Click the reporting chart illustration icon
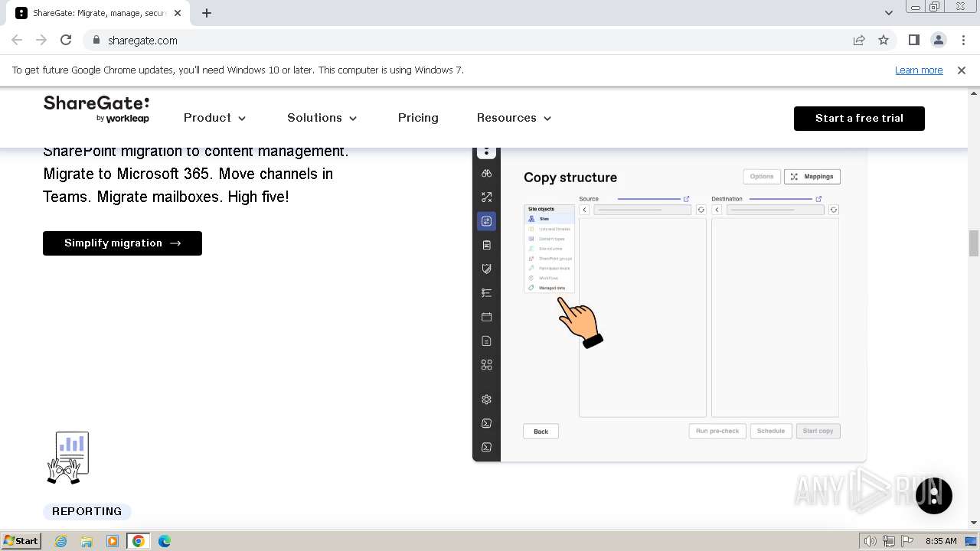Viewport: 980px width, 551px height. [x=68, y=458]
